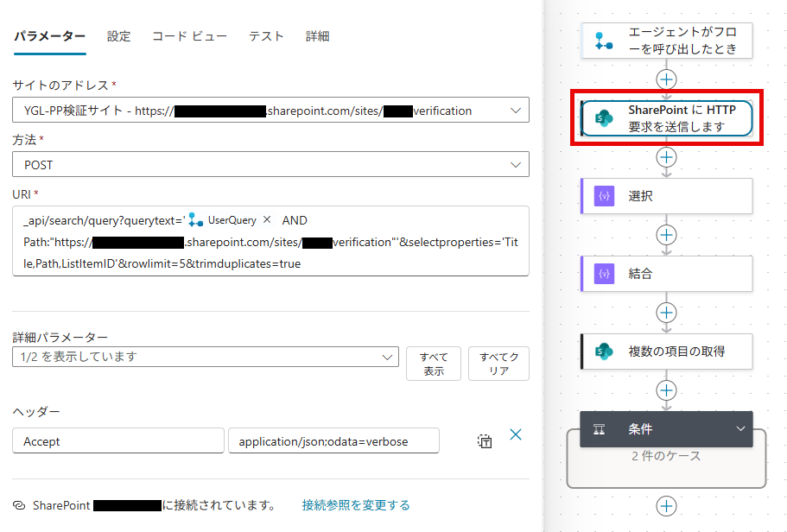Switch to the 設定 tab

119,36
